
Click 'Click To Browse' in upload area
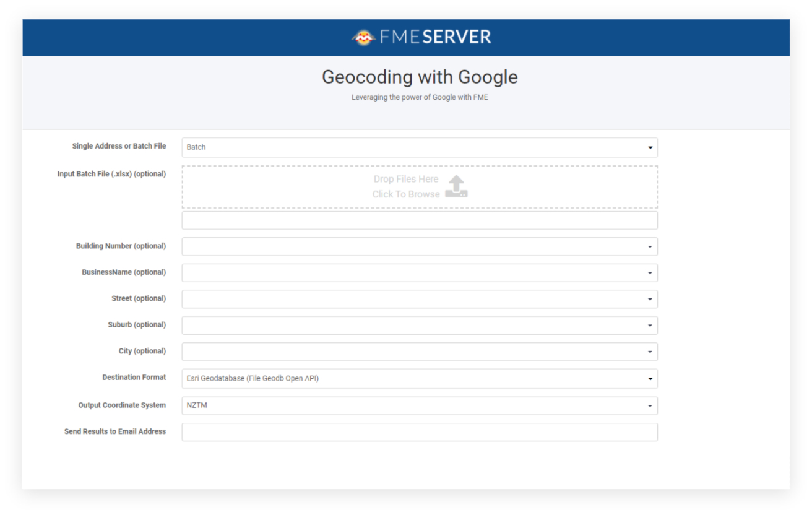coord(406,194)
